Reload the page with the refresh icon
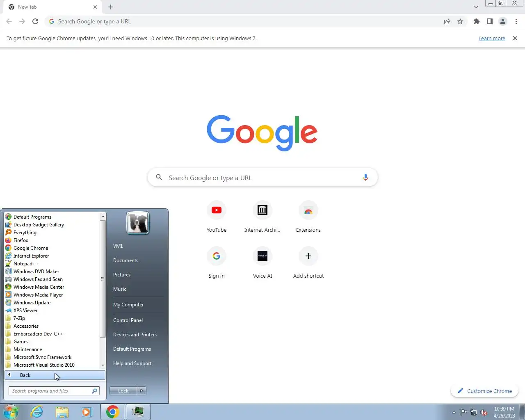Screen dimensions: 525x420 35,21
